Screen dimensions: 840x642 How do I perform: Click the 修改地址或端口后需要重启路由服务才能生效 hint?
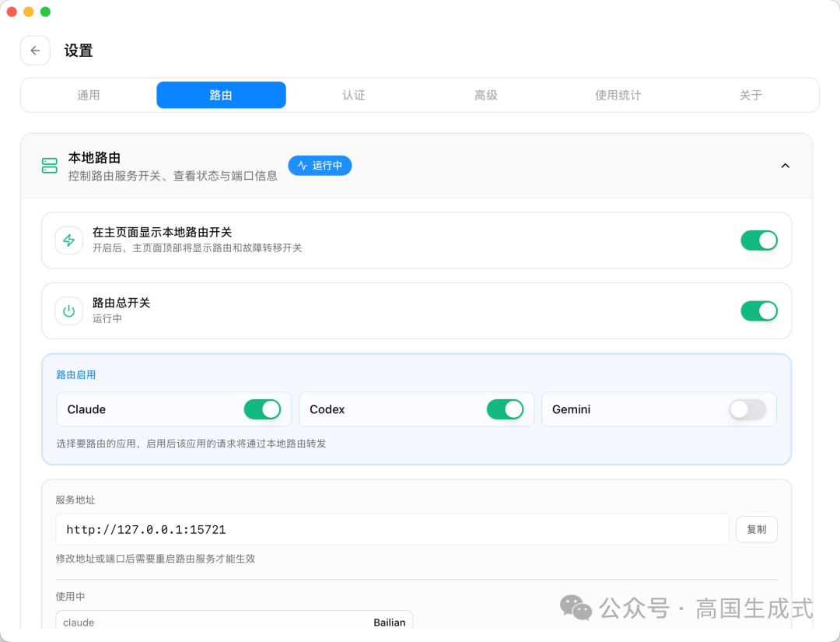(x=156, y=559)
